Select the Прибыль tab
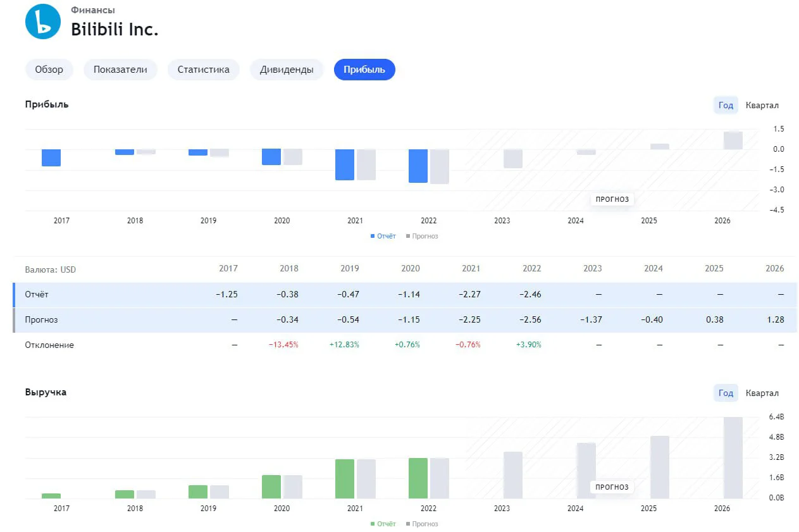The image size is (799, 532). tap(364, 70)
